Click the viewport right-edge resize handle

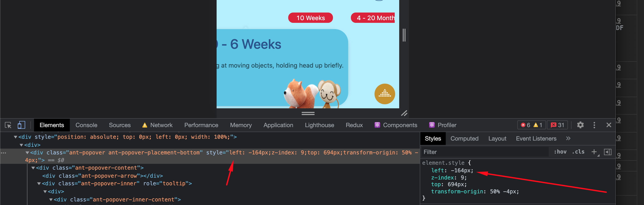(x=404, y=35)
